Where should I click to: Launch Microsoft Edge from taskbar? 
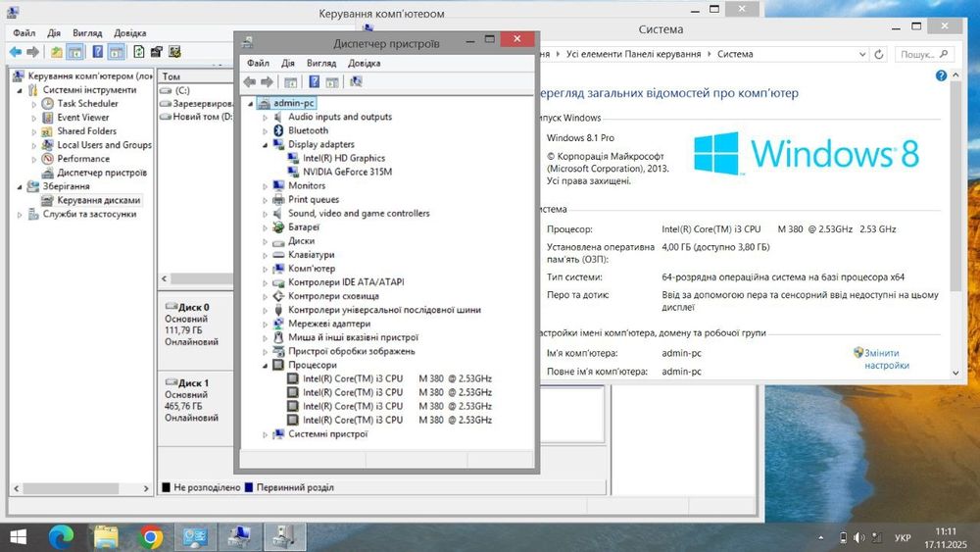(61, 537)
